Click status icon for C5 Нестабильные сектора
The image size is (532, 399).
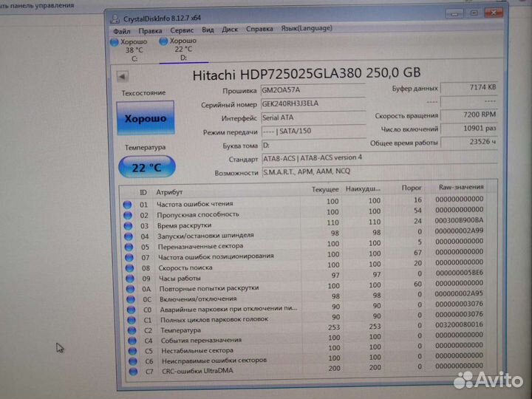[132, 351]
